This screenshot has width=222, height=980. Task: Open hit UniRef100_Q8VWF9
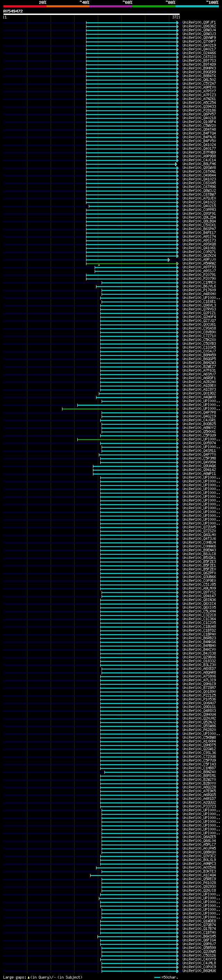[199, 38]
